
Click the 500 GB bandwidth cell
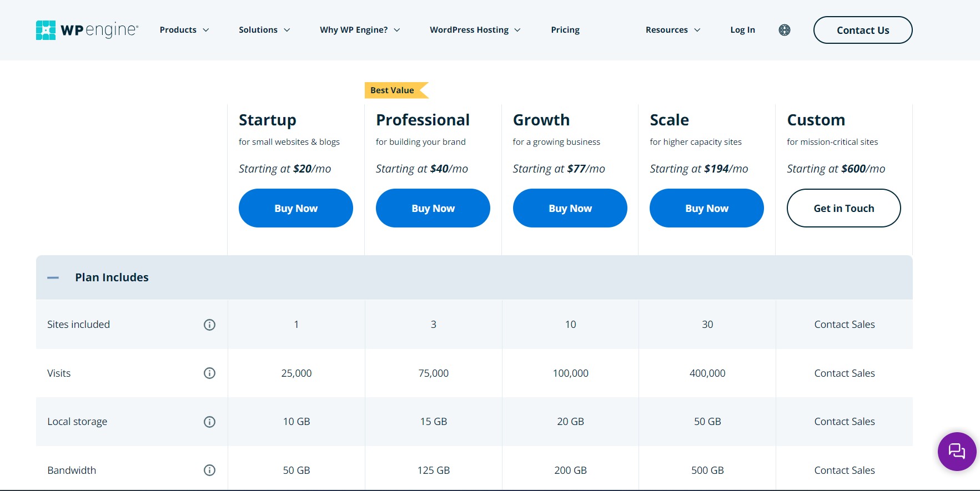[707, 470]
